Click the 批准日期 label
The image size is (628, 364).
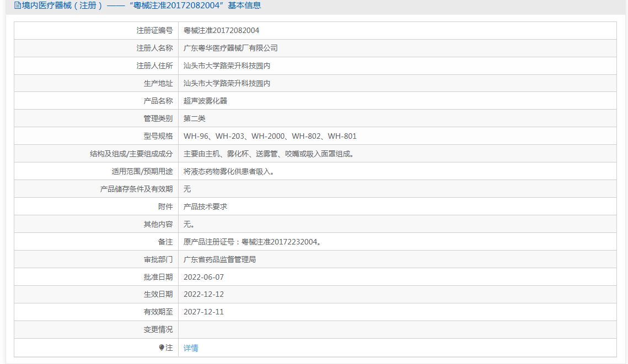[158, 277]
